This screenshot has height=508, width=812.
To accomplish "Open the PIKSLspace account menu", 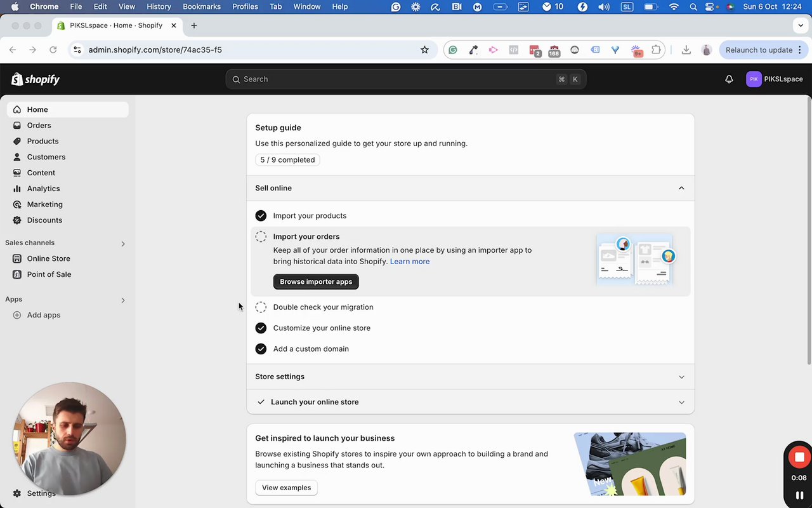I will click(775, 79).
